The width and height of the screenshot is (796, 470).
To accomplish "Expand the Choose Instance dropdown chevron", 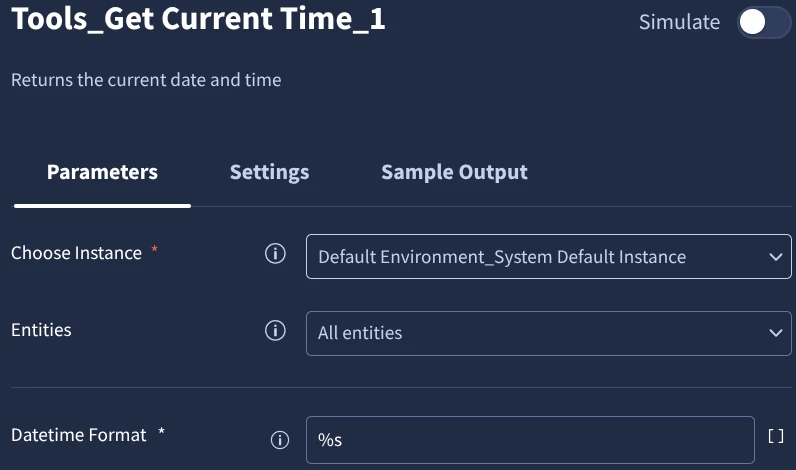I will click(776, 257).
